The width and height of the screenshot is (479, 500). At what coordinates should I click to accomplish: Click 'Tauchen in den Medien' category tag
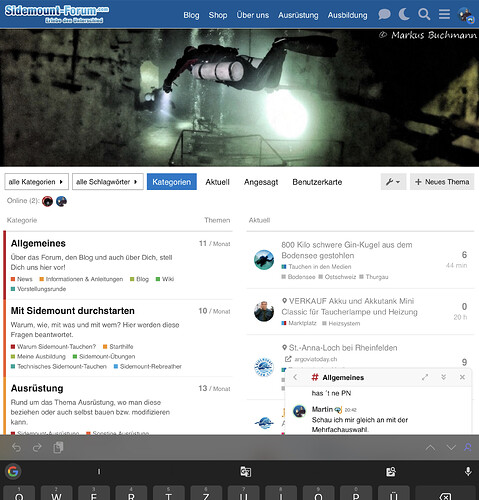click(x=316, y=267)
